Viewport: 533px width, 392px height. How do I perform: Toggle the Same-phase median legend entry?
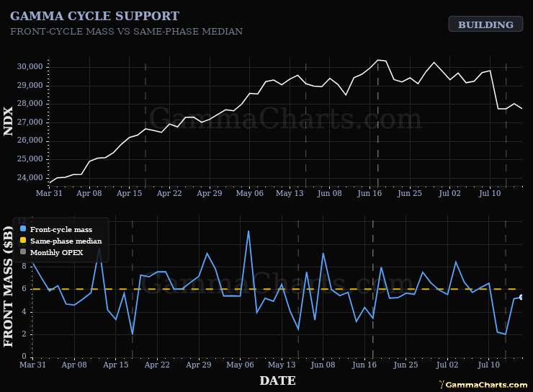point(61,241)
